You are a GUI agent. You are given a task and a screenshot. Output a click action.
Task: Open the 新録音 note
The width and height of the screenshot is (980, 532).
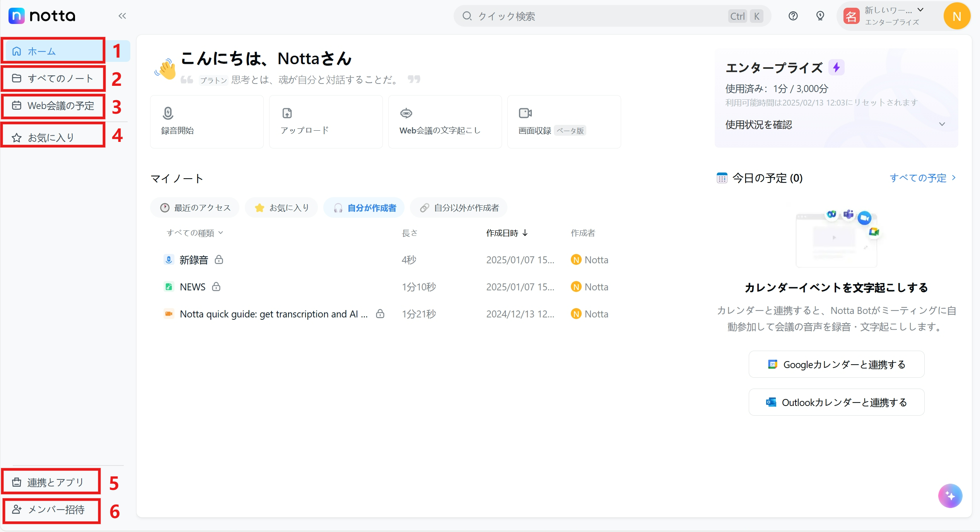[194, 260]
